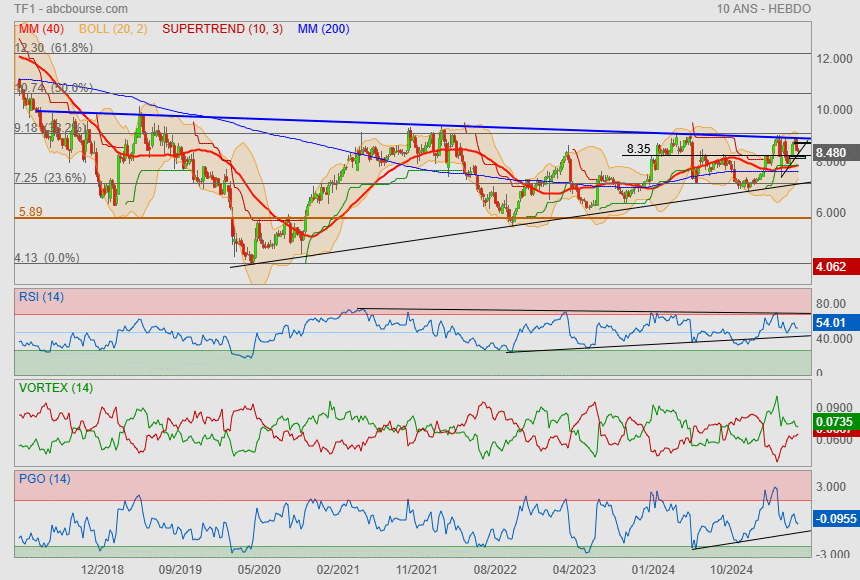Click the '08/2022' date on the time axis
The image size is (860, 580).
495,570
